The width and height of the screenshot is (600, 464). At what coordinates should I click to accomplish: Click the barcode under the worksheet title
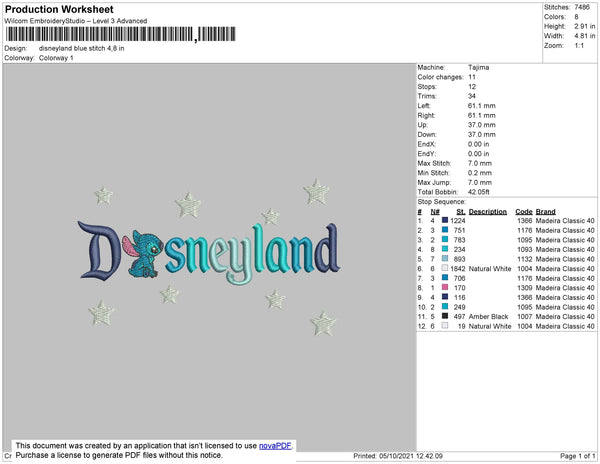(x=120, y=34)
